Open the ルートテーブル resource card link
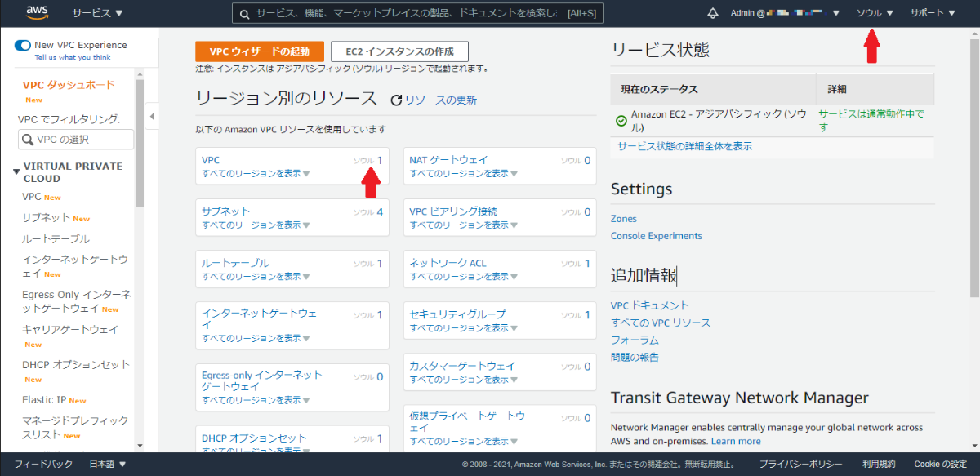 235,263
